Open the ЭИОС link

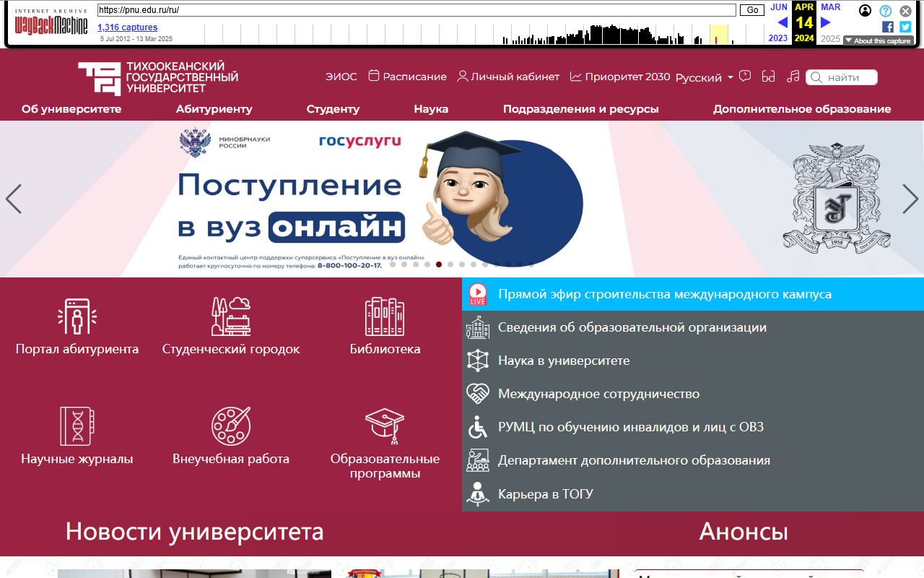(341, 77)
